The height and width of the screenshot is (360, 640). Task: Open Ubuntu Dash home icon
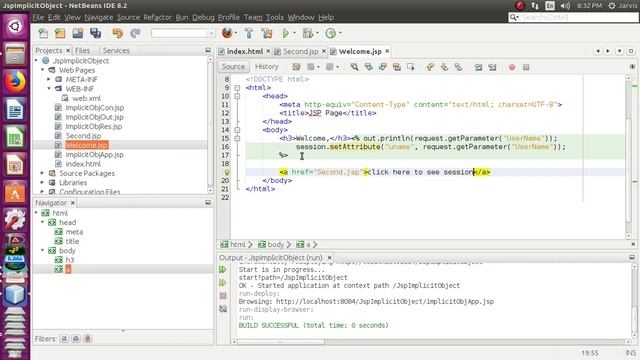point(15,27)
